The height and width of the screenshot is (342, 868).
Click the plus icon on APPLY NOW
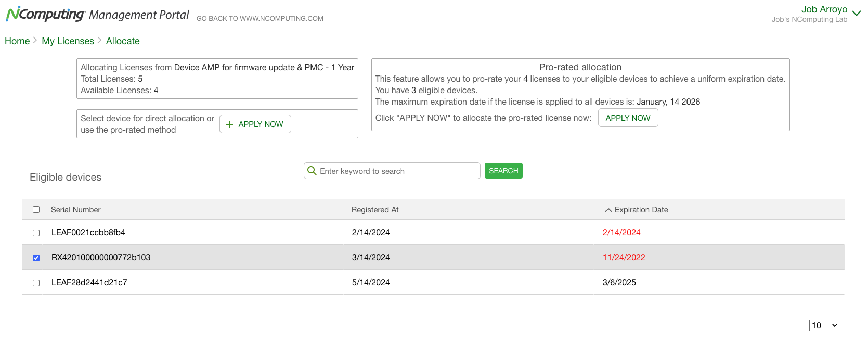tap(229, 124)
